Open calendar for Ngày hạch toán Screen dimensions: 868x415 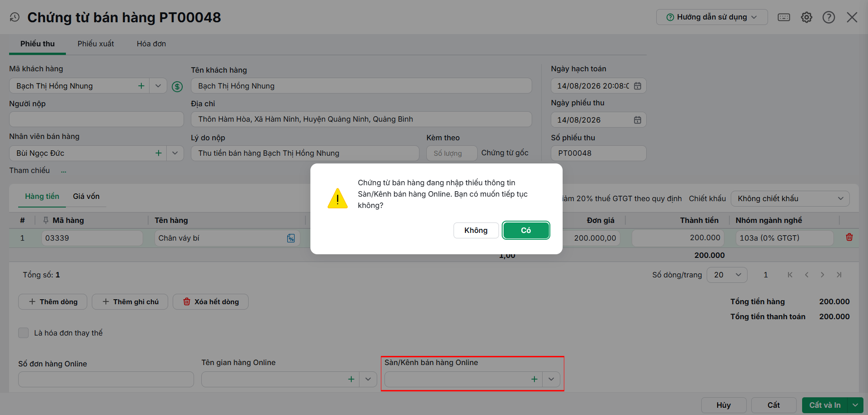click(x=638, y=86)
